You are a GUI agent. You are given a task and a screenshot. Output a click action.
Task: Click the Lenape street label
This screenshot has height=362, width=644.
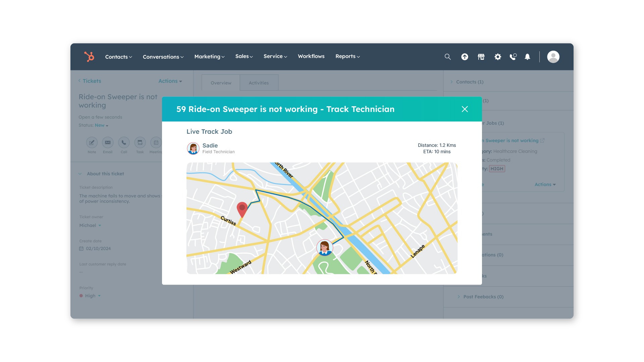click(418, 251)
